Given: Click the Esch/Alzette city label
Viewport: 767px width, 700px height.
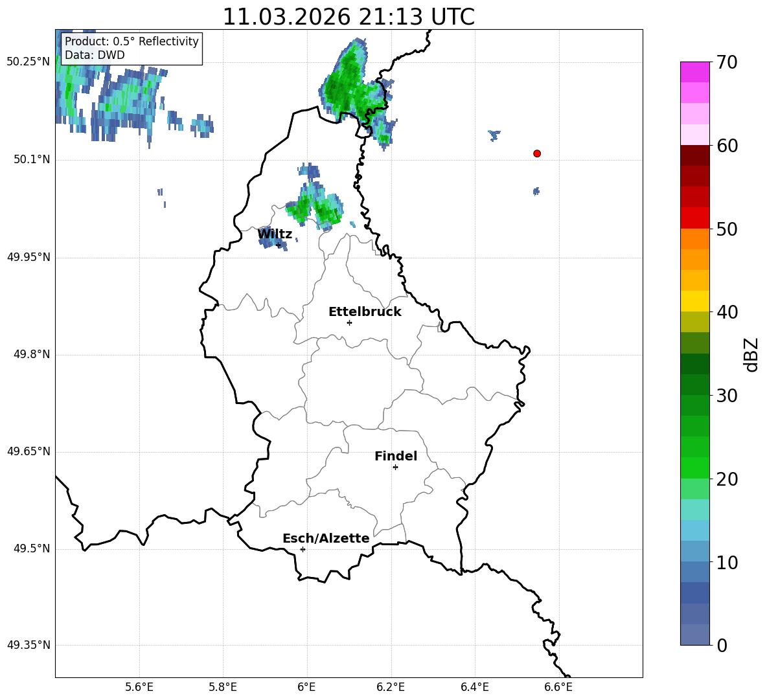Looking at the screenshot, I should [x=326, y=539].
